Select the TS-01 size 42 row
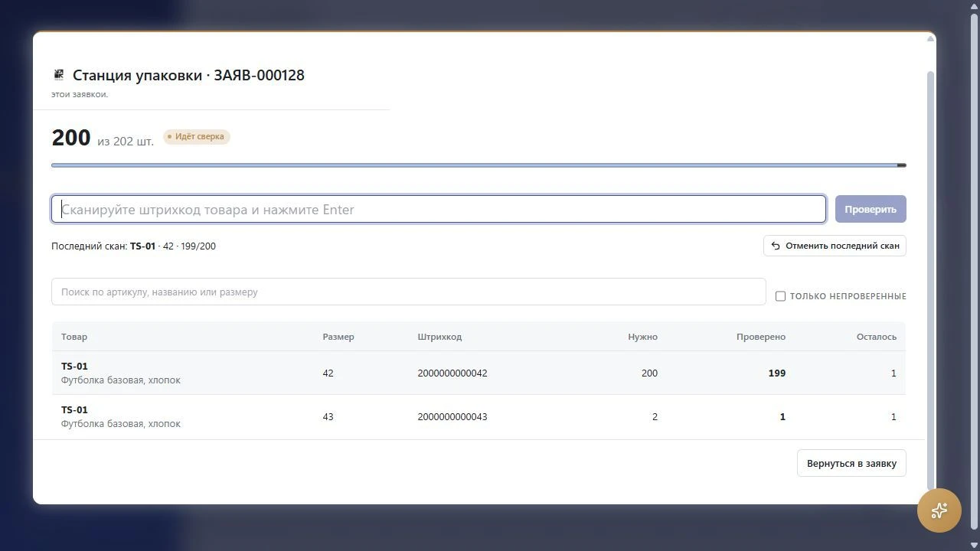980x551 pixels. coord(479,373)
